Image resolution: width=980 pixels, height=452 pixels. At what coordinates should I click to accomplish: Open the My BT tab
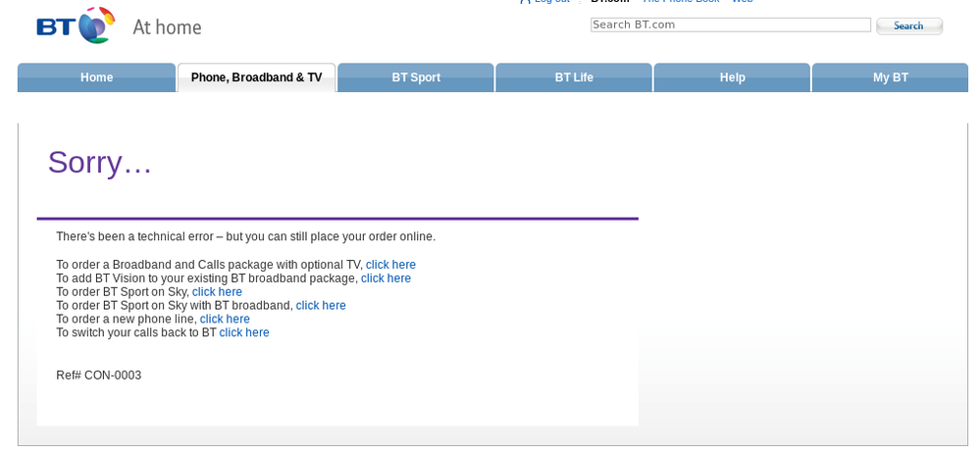click(x=890, y=77)
